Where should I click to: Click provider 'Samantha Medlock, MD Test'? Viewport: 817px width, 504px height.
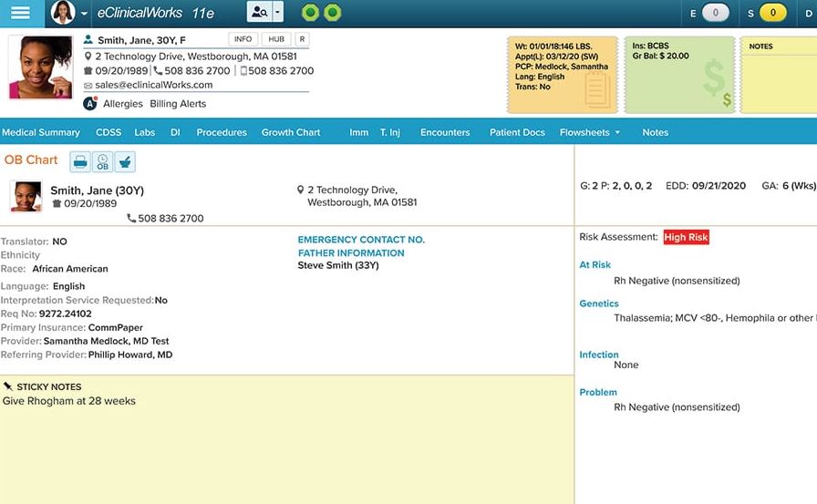(x=107, y=341)
